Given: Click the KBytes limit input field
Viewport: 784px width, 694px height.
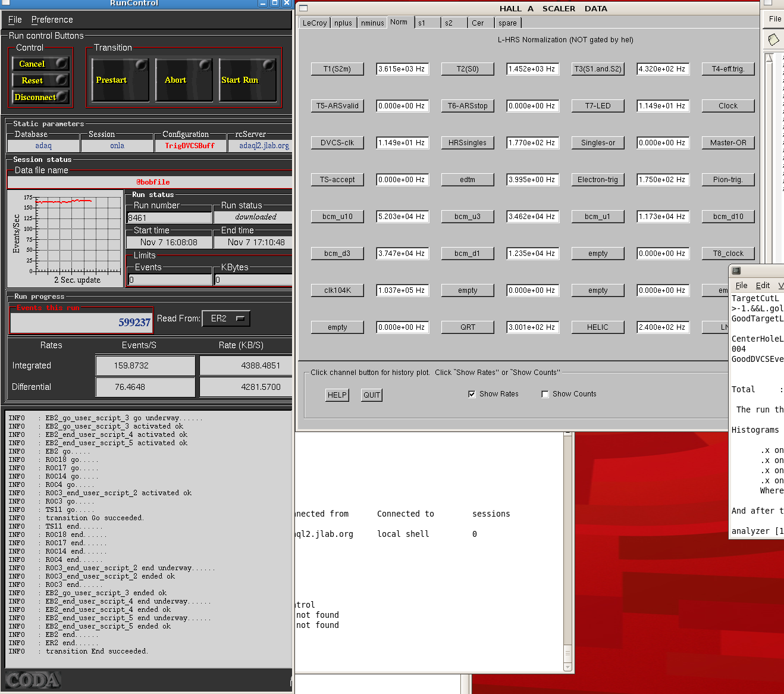Looking at the screenshot, I should (x=253, y=280).
